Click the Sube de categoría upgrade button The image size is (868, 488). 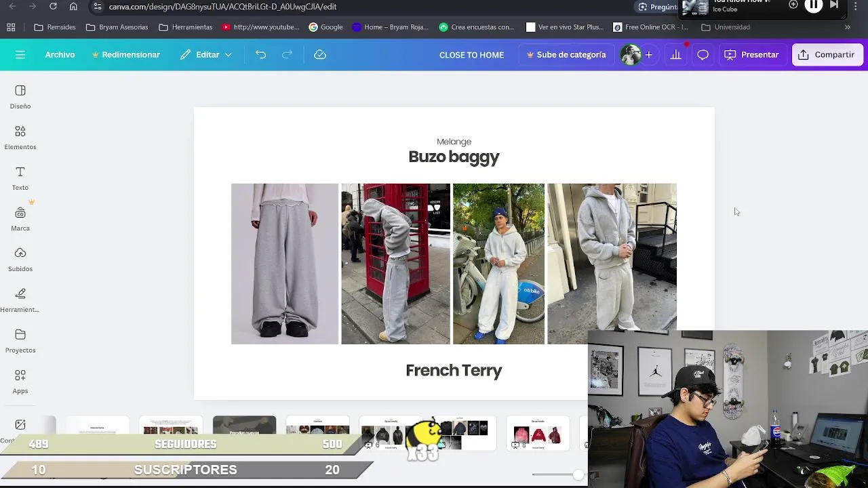click(566, 54)
